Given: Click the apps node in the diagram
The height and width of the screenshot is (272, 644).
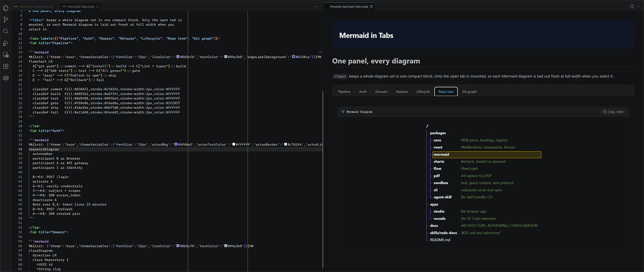Looking at the screenshot, I should pyautogui.click(x=434, y=205).
